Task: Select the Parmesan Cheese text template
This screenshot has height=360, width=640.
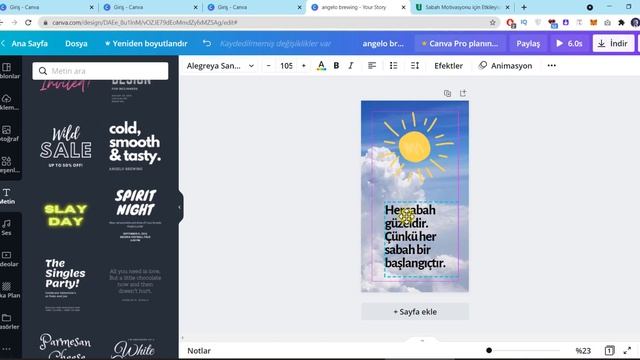Action: [65, 346]
